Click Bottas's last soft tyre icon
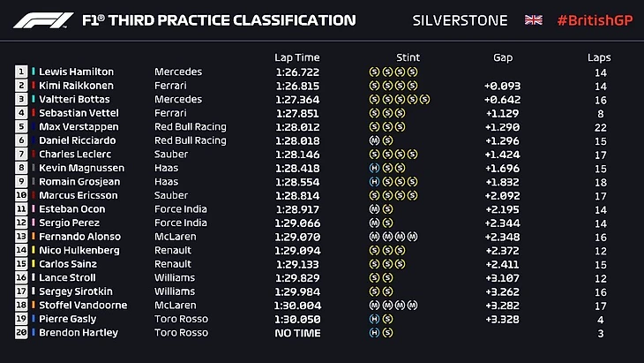The image size is (644, 363). coord(426,100)
